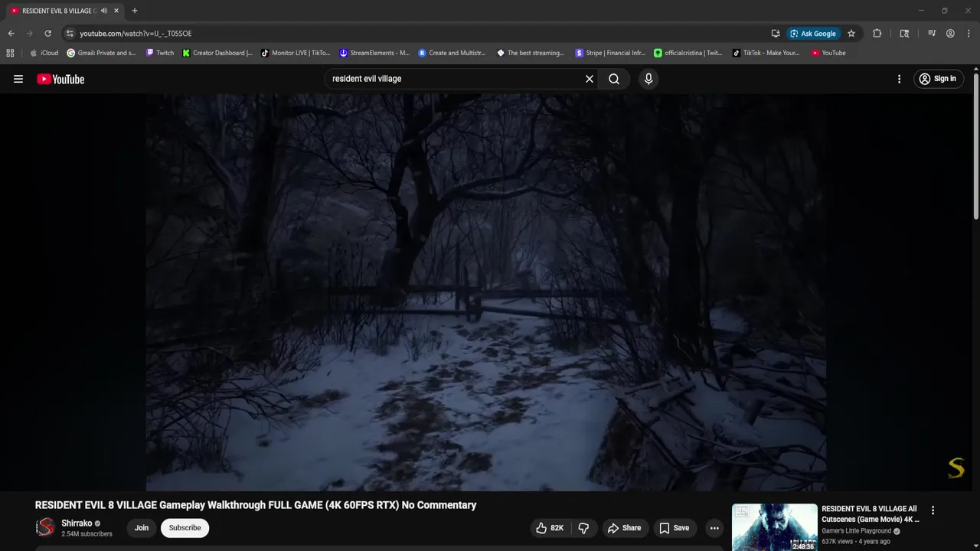Open Monitor LIVE TikTok bookmark
Image resolution: width=980 pixels, height=551 pixels.
click(296, 53)
